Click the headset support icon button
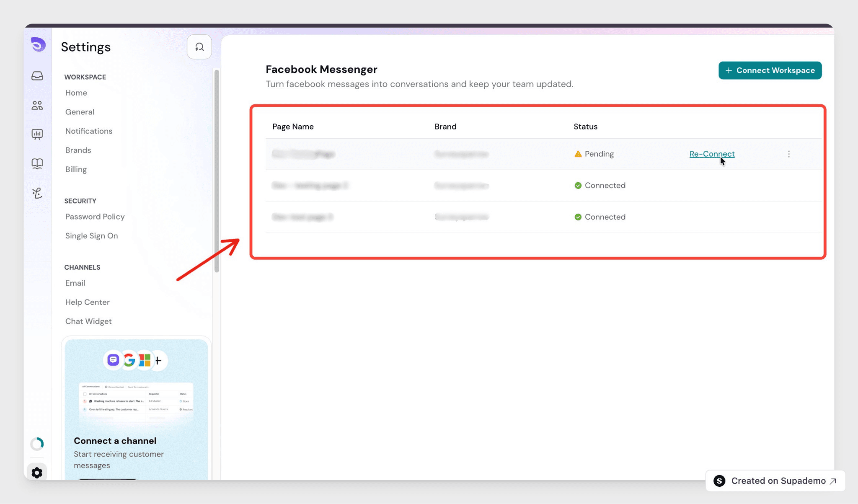This screenshot has height=504, width=858. click(x=199, y=47)
